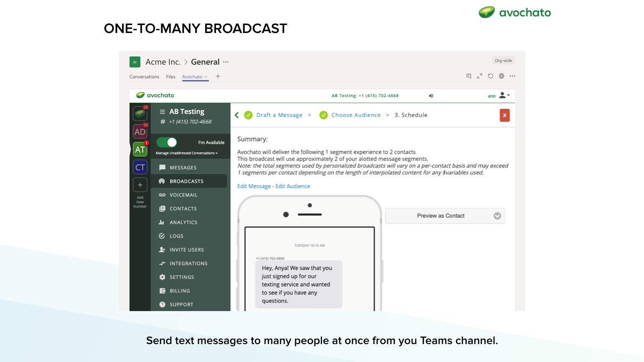The image size is (644, 362).
Task: Click the Edit Audience link
Action: click(293, 186)
